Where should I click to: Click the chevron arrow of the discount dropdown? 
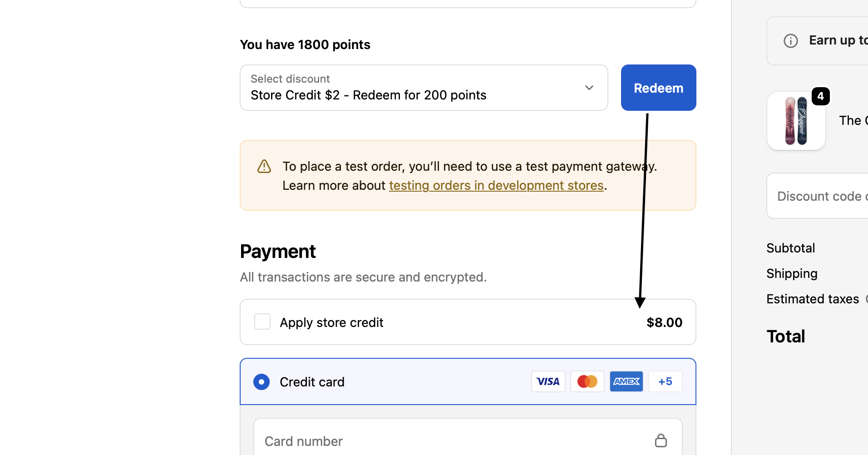589,88
